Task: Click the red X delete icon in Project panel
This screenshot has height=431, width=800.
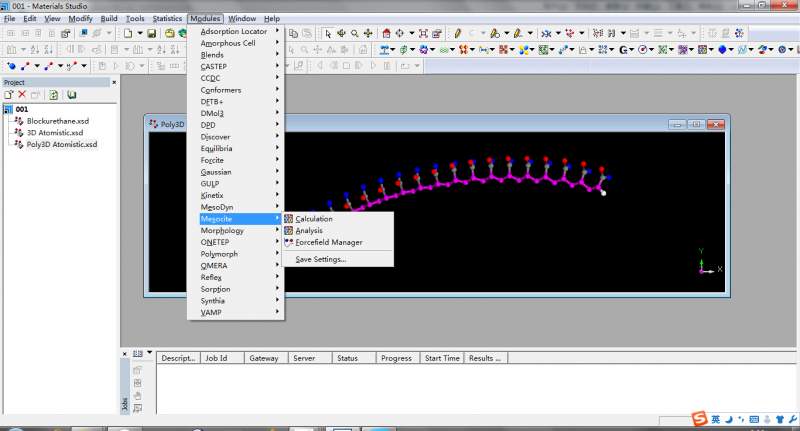Action: [x=22, y=95]
